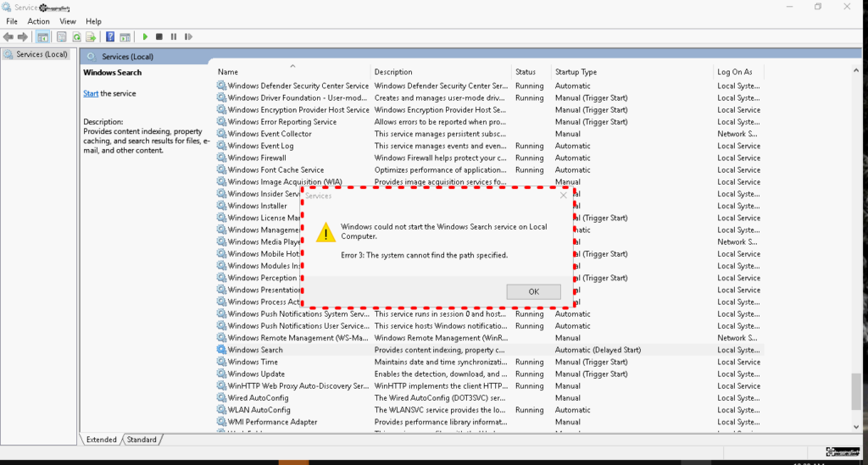Screen dimensions: 868x465
Task: Click the Forward arrow in the toolbar
Action: [x=23, y=37]
